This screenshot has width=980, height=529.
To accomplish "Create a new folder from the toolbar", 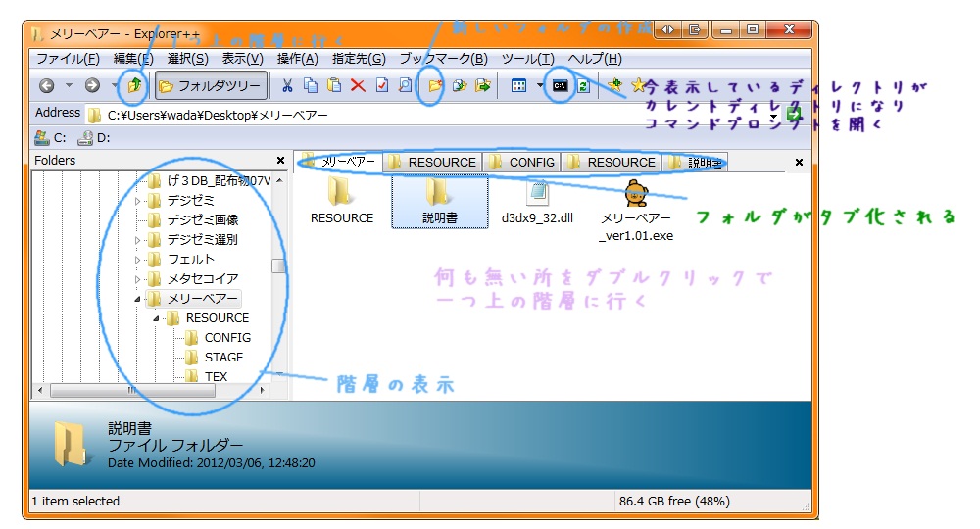I will click(x=434, y=85).
